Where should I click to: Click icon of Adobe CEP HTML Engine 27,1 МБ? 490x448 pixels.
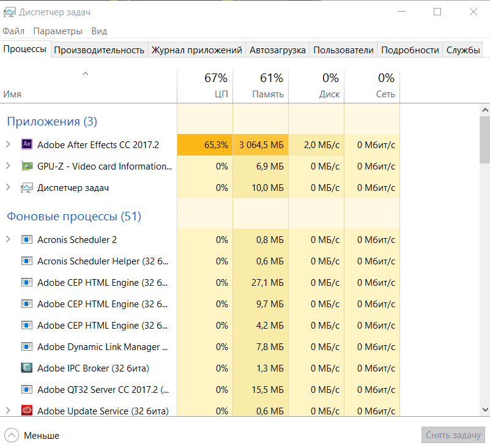(x=27, y=282)
